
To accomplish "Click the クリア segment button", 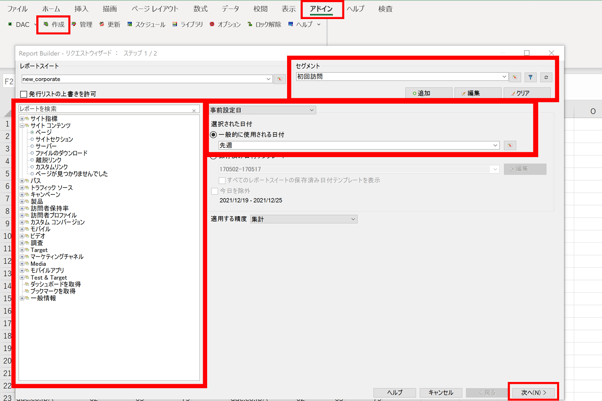I will 527,93.
